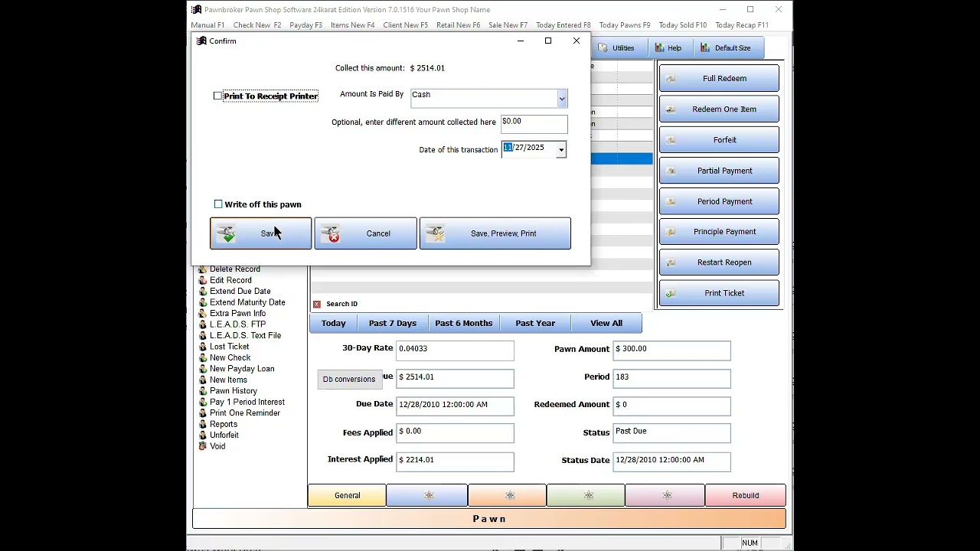Select the yellow General tab

coord(347,495)
